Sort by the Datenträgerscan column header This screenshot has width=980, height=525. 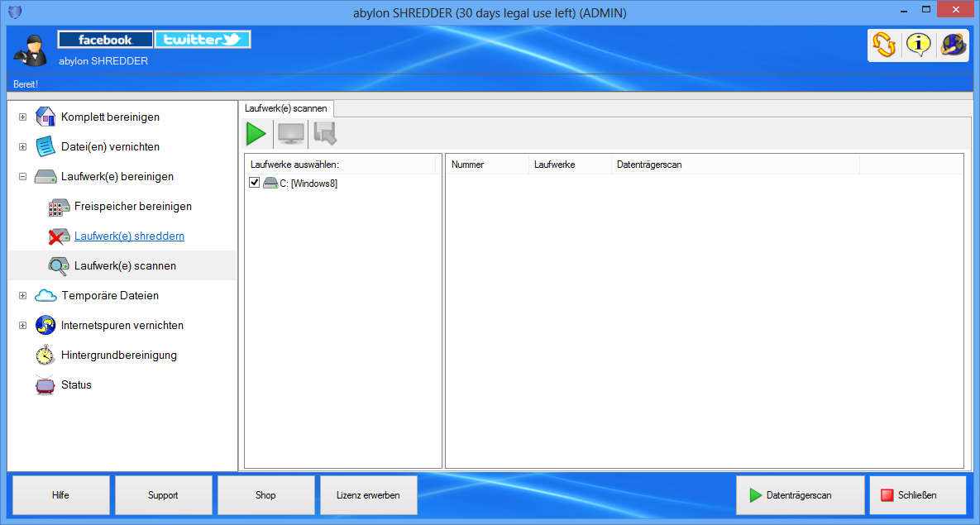736,165
